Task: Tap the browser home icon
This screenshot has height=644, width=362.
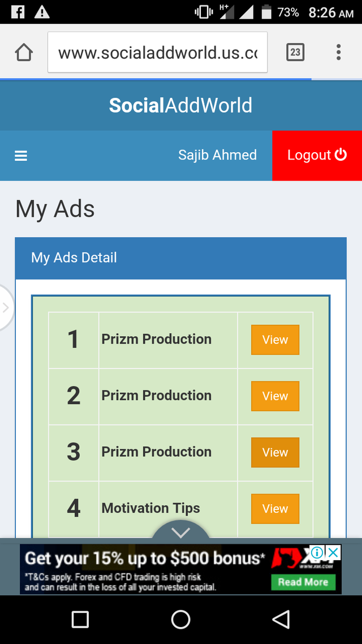Action: [x=24, y=52]
